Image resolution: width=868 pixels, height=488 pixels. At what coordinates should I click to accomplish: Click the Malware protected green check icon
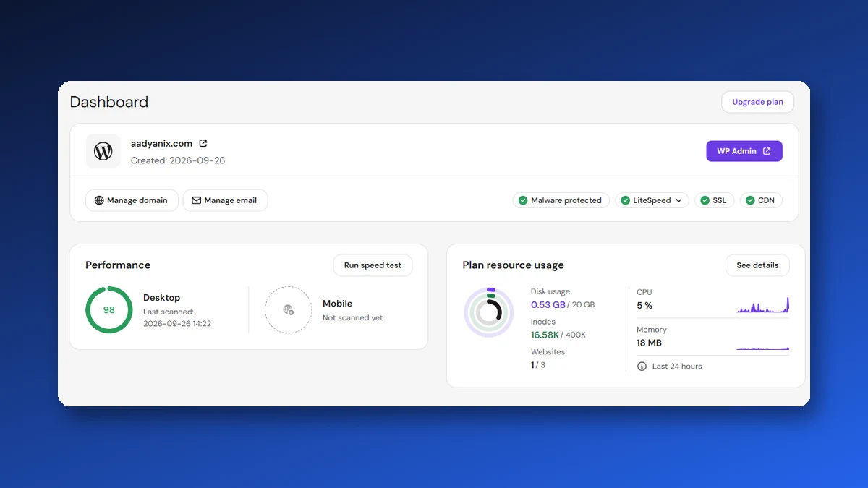(523, 200)
